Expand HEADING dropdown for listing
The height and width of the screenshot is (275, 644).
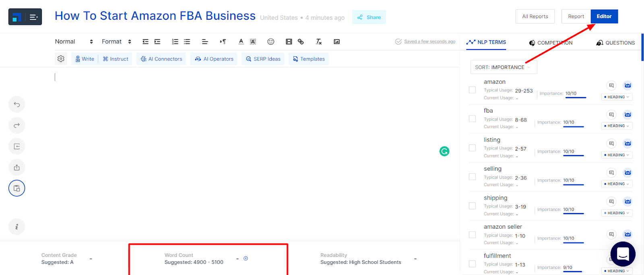[x=617, y=155]
